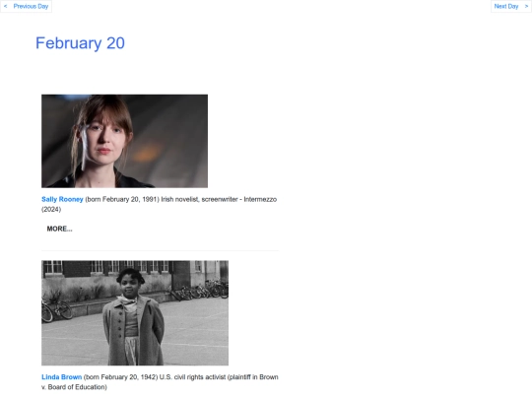Click text 'U.S. civil rights activist'
532x399 pixels.
[192, 377]
